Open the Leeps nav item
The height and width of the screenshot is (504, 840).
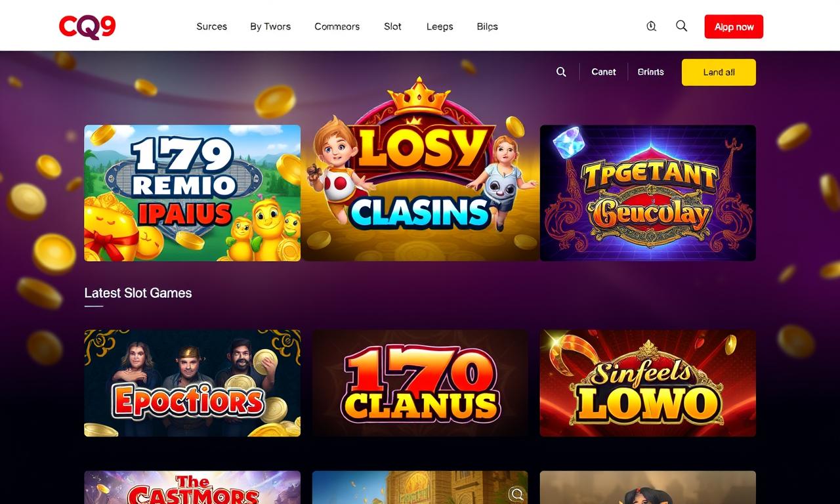(x=440, y=27)
